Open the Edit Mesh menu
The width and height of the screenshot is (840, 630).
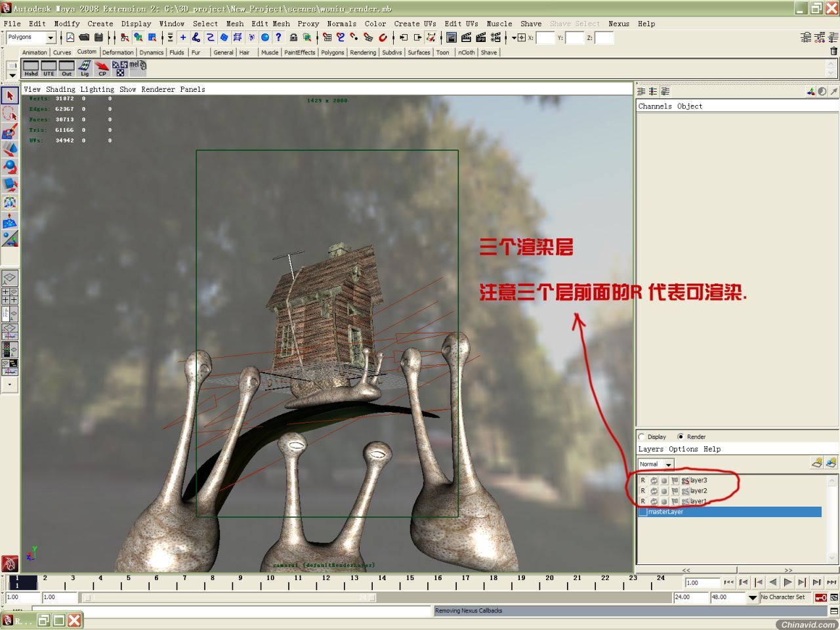(x=270, y=24)
